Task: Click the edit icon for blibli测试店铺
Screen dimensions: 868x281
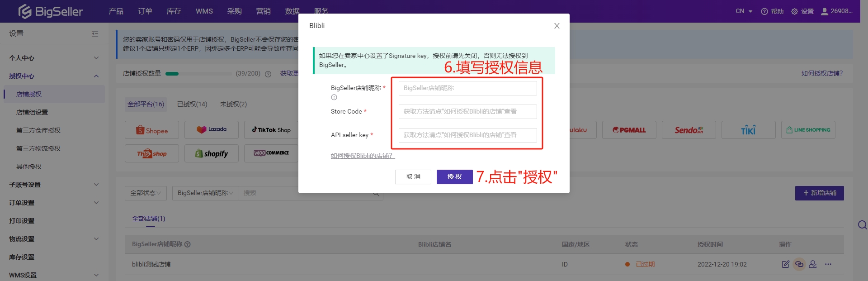Action: pyautogui.click(x=786, y=264)
